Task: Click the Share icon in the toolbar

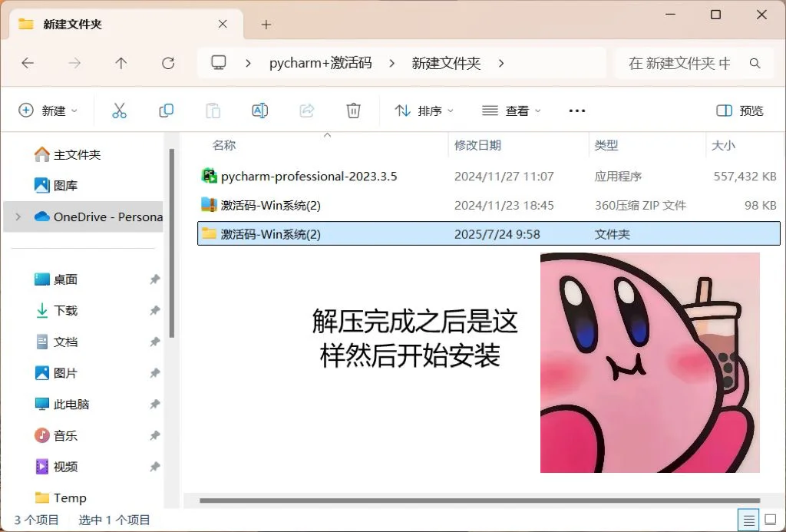Action: [306, 110]
